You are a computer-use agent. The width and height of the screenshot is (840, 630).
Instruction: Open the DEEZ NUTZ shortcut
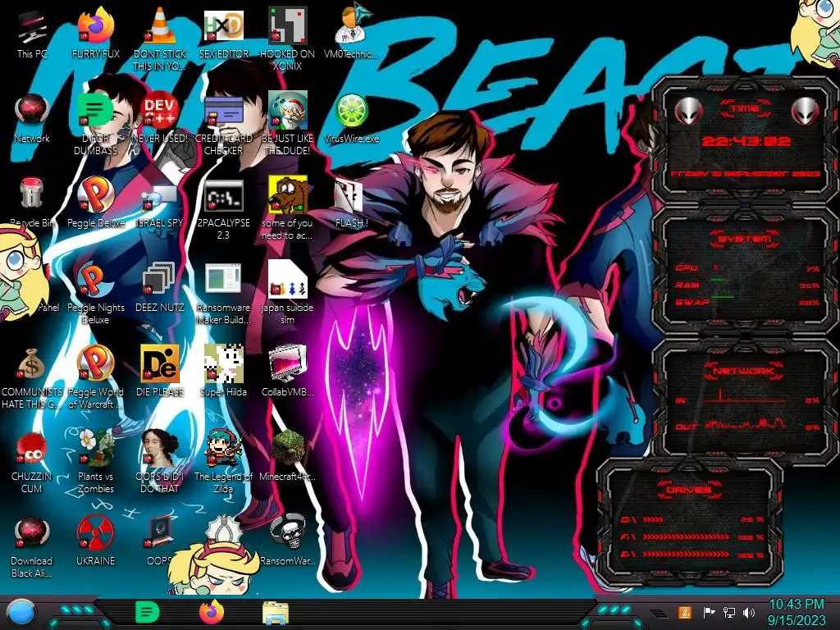[x=160, y=288]
